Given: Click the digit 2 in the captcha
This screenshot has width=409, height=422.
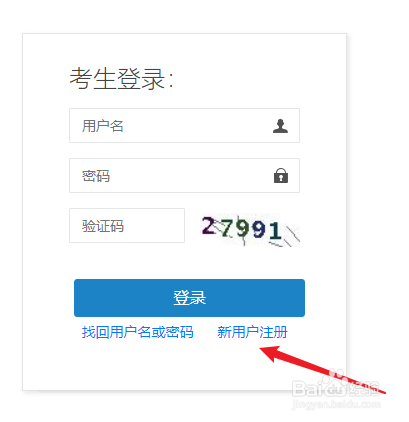Looking at the screenshot, I should click(209, 225).
